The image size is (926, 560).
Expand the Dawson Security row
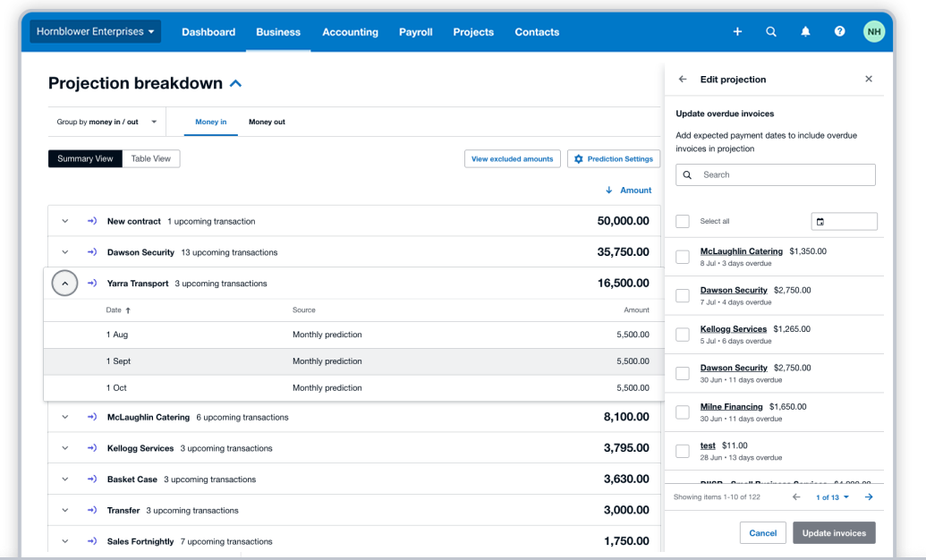65,252
